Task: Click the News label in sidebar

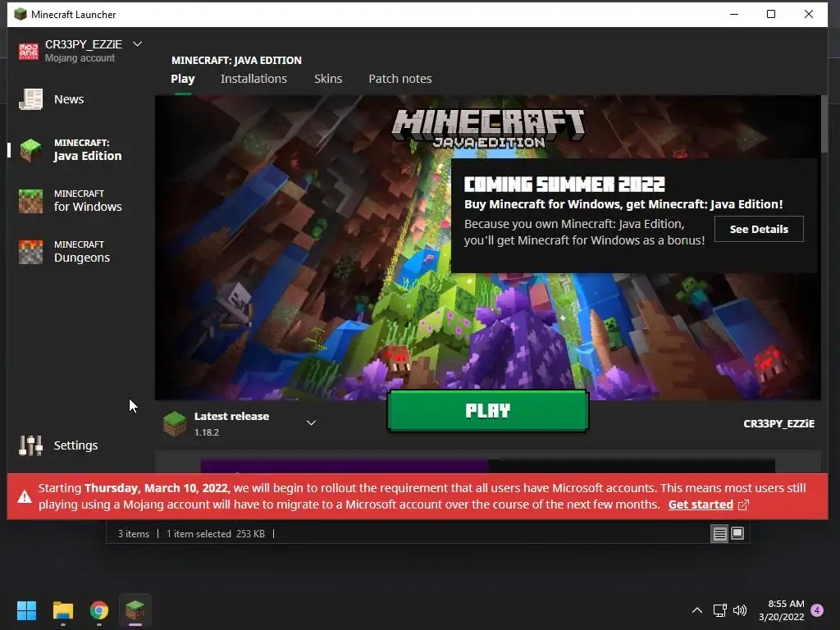Action: pos(69,99)
